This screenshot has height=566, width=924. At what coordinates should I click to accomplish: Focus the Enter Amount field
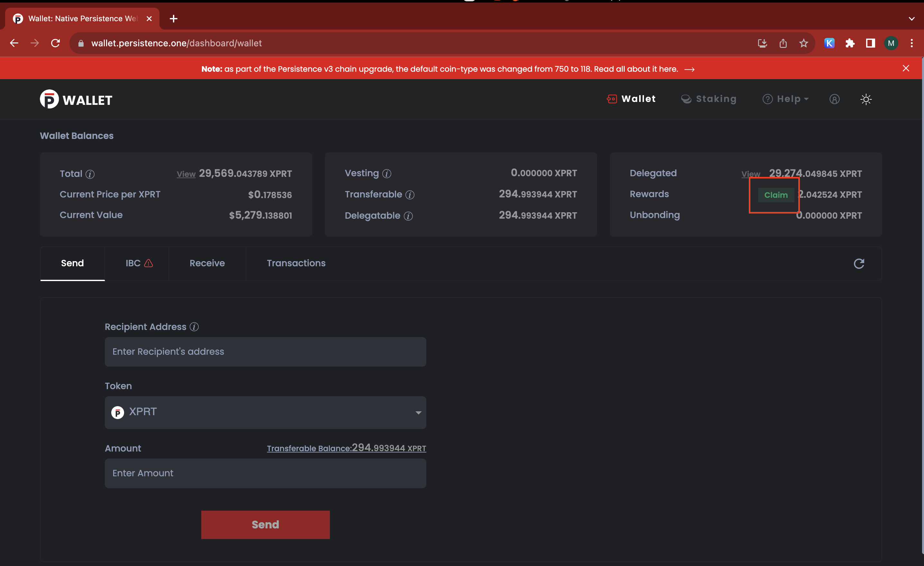[265, 473]
